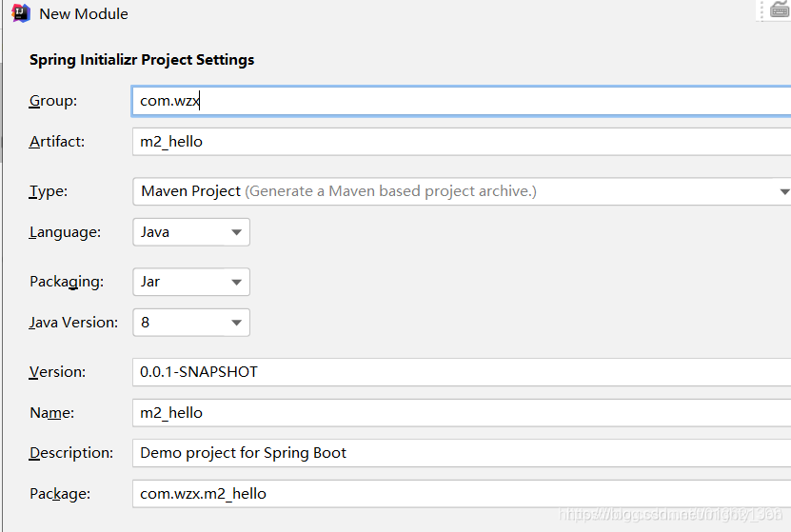
Task: Open the Packaging dropdown set to Jar
Action: 191,282
